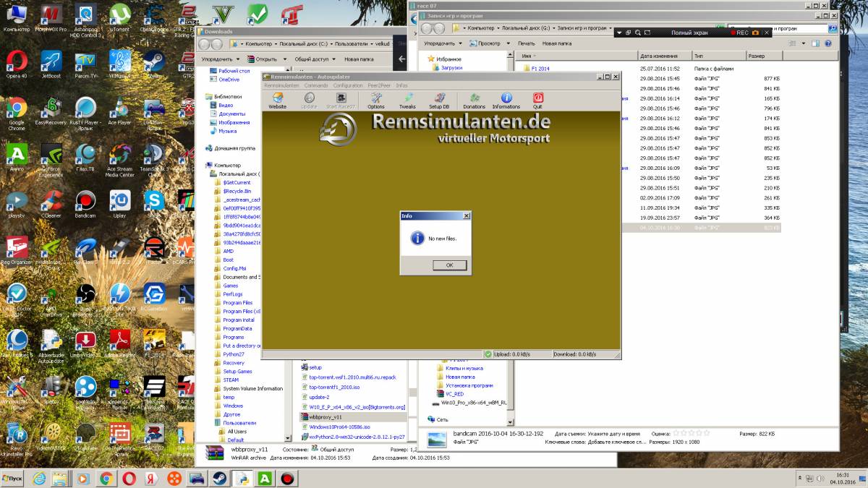This screenshot has width=868, height=488.
Task: Open Options in the Autoupdater toolbar
Action: (x=376, y=100)
